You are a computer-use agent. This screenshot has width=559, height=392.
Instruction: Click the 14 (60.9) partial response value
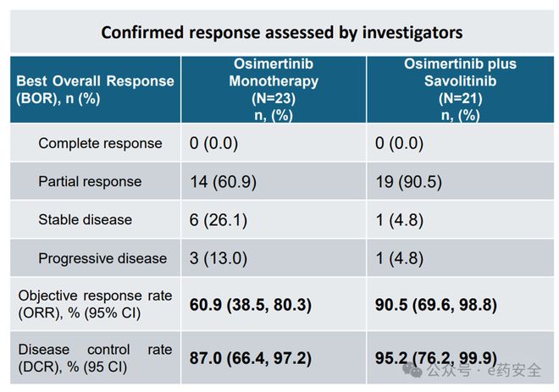point(223,182)
